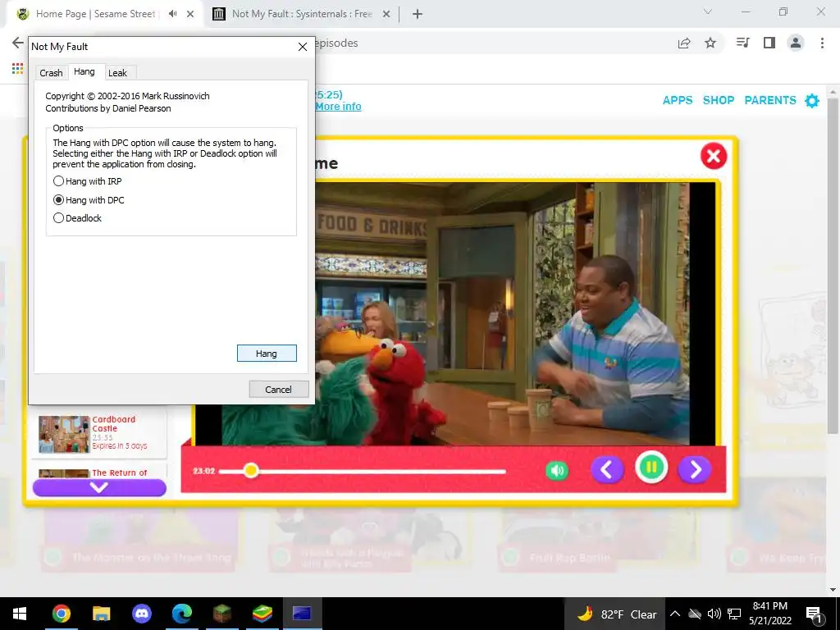Open the Chrome three-dot menu

(x=822, y=43)
